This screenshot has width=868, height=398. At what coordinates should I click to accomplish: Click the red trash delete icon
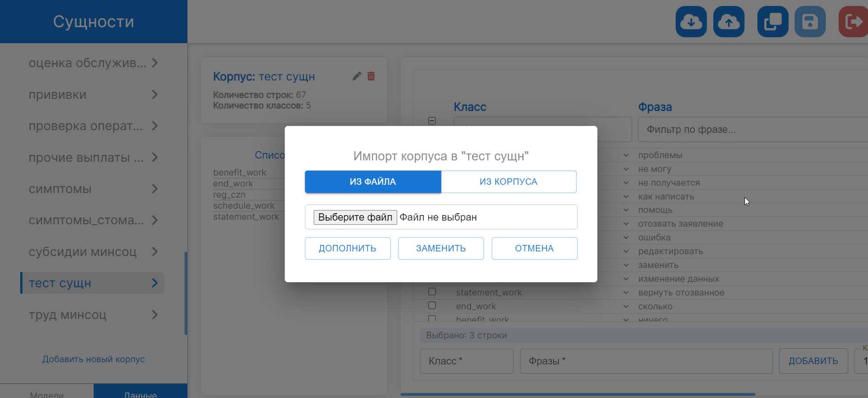coord(371,76)
